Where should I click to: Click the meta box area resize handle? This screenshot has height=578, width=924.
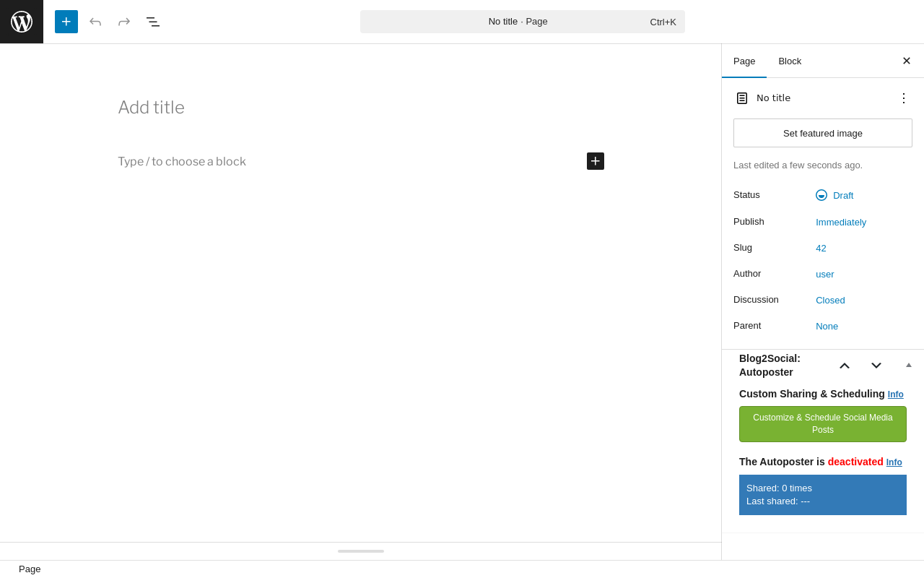[361, 551]
